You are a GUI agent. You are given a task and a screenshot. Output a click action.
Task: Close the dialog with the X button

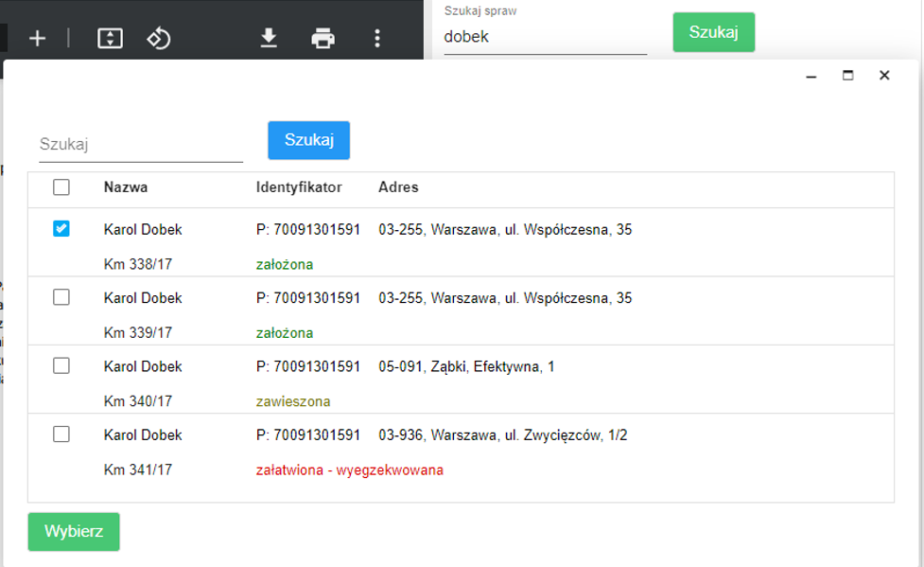pyautogui.click(x=884, y=75)
